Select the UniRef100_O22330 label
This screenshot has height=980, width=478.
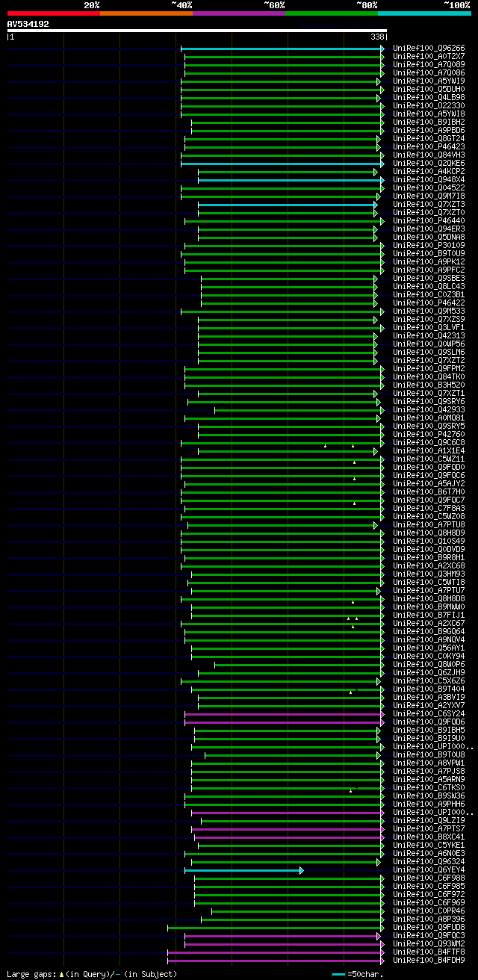[x=429, y=106]
